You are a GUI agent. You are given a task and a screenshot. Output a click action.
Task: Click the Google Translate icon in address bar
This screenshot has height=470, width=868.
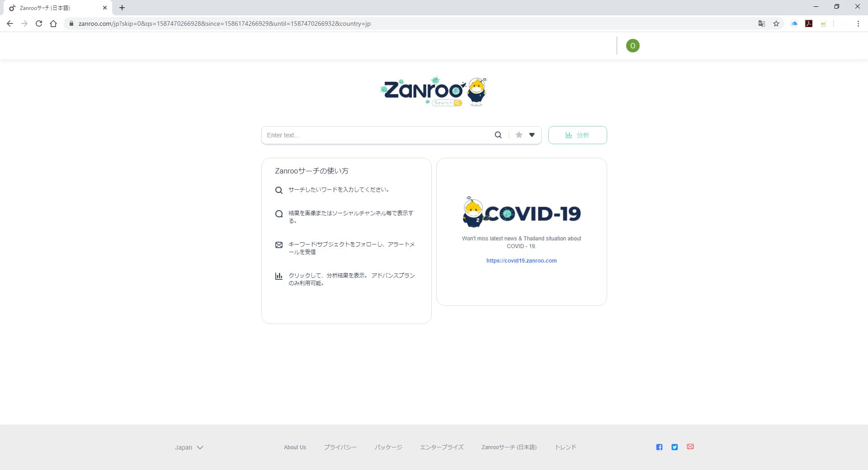762,23
